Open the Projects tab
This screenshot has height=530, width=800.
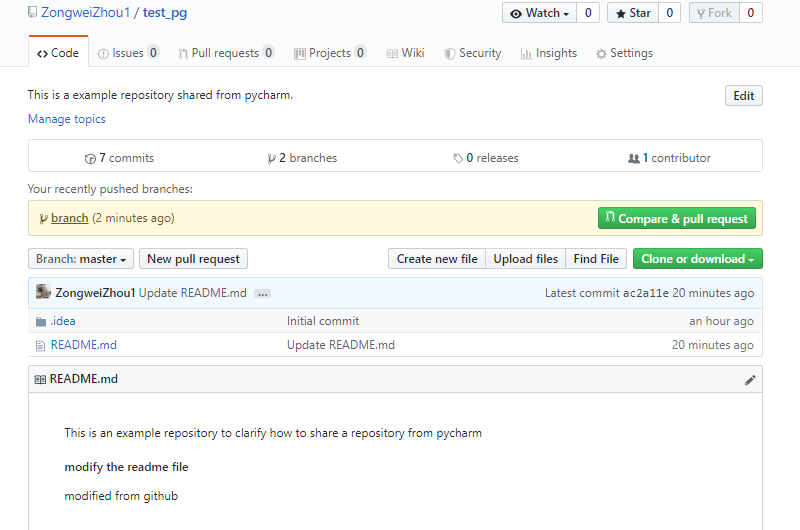330,53
